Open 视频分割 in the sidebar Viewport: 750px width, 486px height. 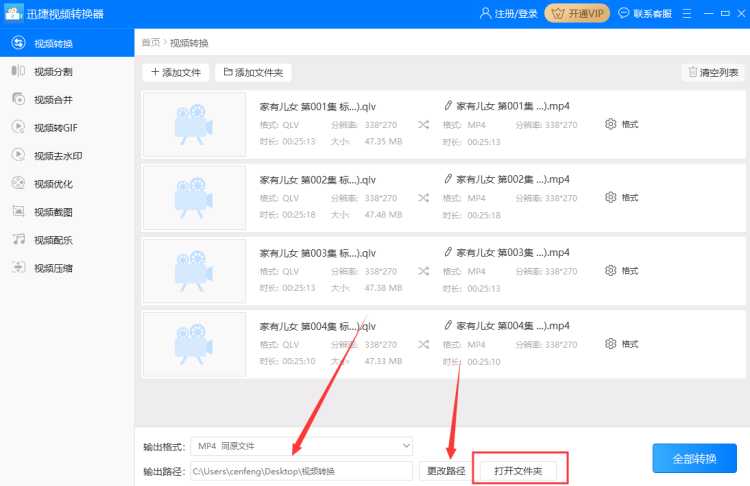tap(67, 71)
